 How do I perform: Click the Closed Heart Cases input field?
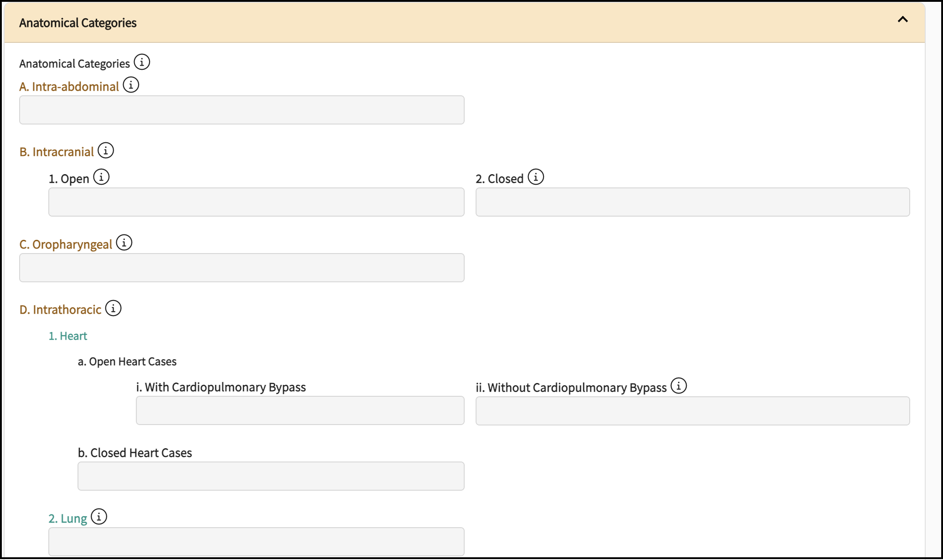[271, 476]
